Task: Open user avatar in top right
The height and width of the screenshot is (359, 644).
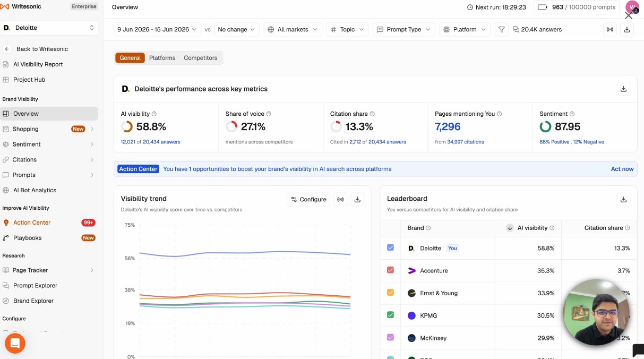Action: click(x=632, y=7)
